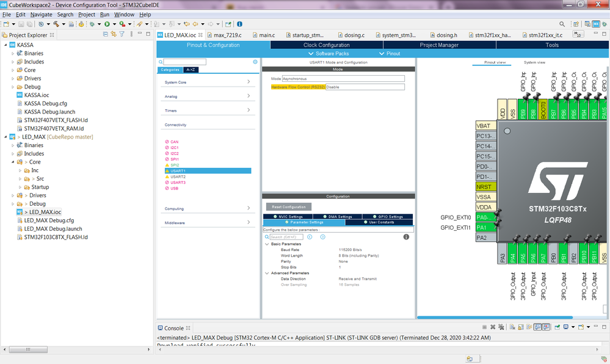
Task: Expand the Middleware category
Action: [x=208, y=223]
